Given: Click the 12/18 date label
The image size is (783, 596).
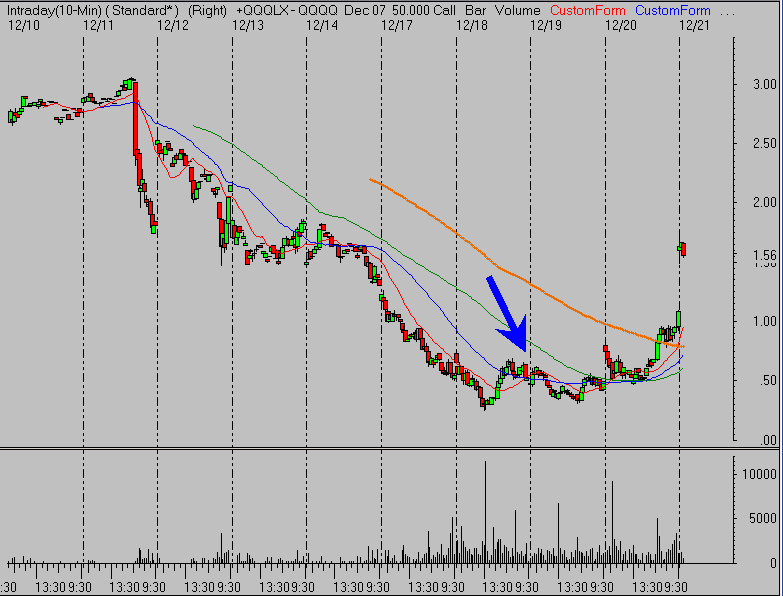Looking at the screenshot, I should pos(472,25).
